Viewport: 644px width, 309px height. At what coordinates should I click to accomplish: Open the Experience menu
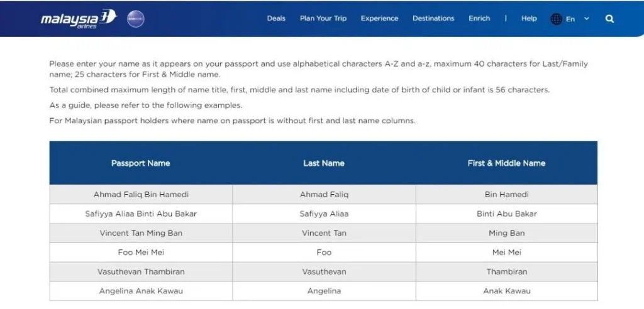(379, 18)
